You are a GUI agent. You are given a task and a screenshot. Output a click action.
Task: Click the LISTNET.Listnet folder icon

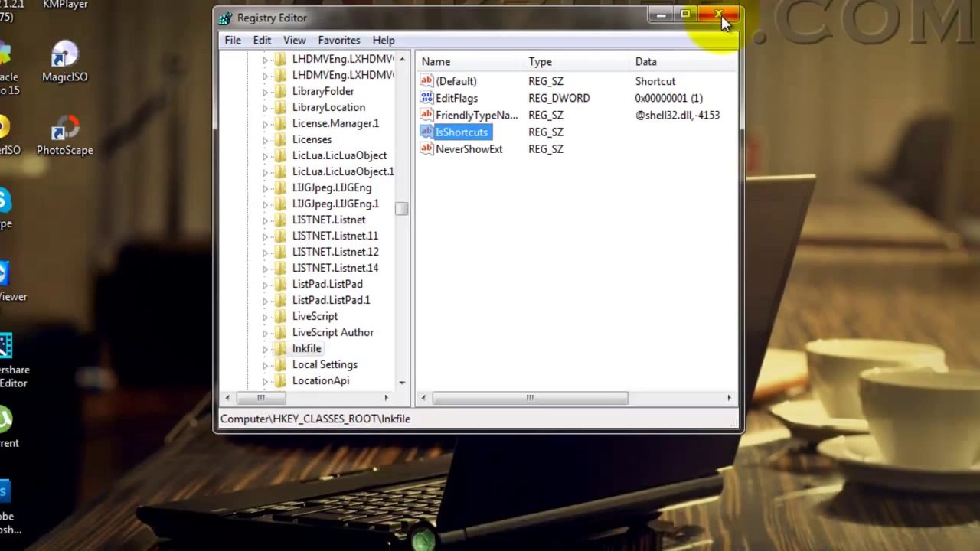280,220
